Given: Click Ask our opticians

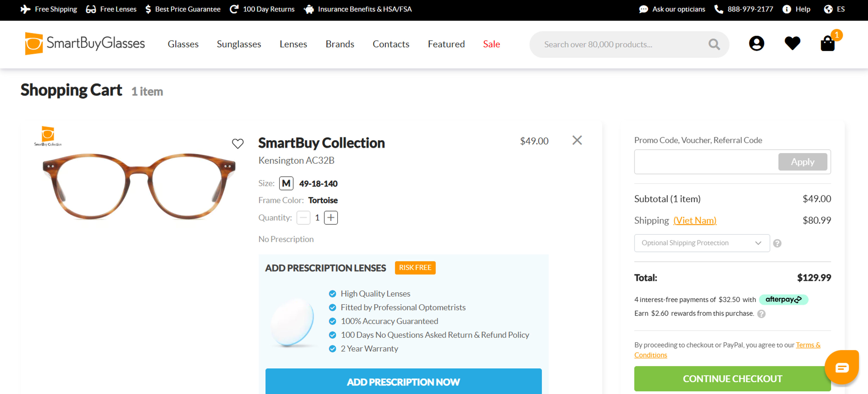Looking at the screenshot, I should point(672,9).
